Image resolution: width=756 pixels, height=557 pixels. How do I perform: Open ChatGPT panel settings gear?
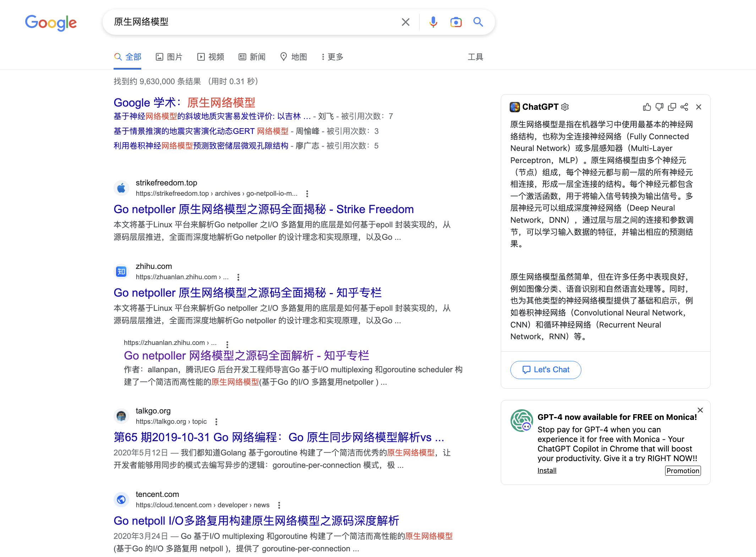tap(565, 107)
